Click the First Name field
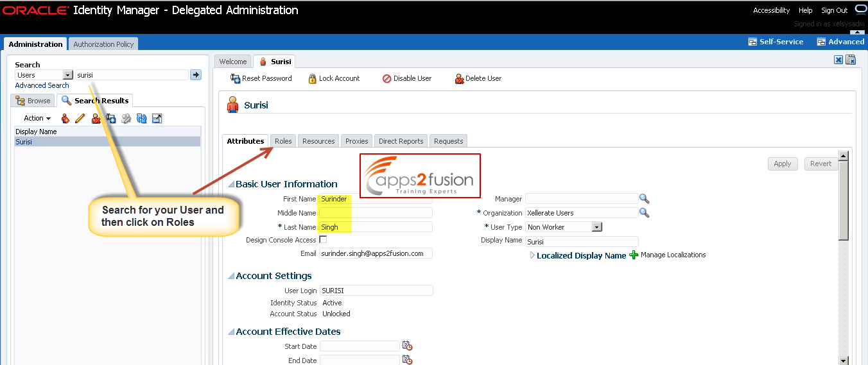This screenshot has height=365, width=868. coord(376,199)
